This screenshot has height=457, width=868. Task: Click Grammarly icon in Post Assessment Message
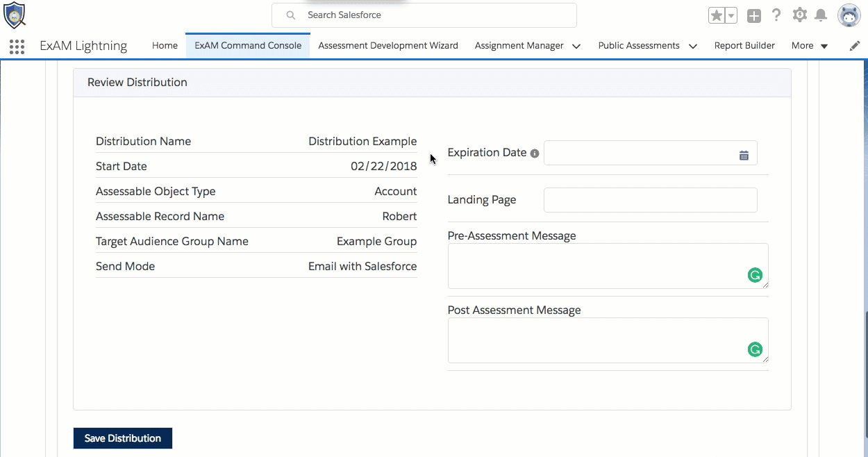click(755, 349)
